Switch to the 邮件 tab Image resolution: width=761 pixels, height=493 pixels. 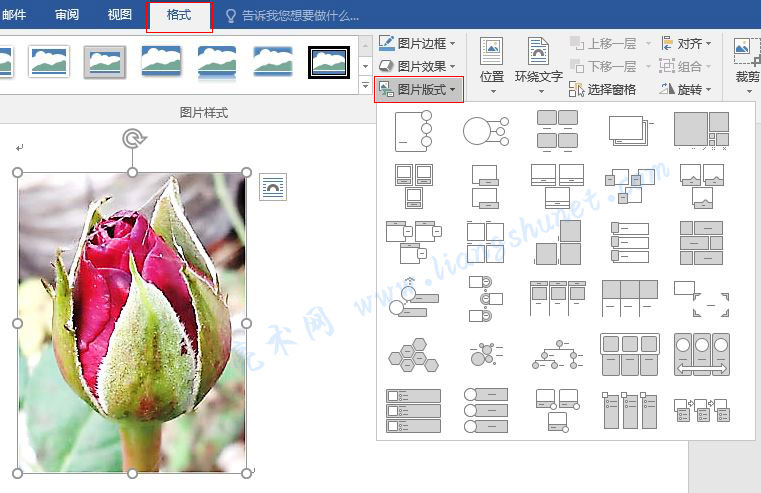click(x=14, y=15)
